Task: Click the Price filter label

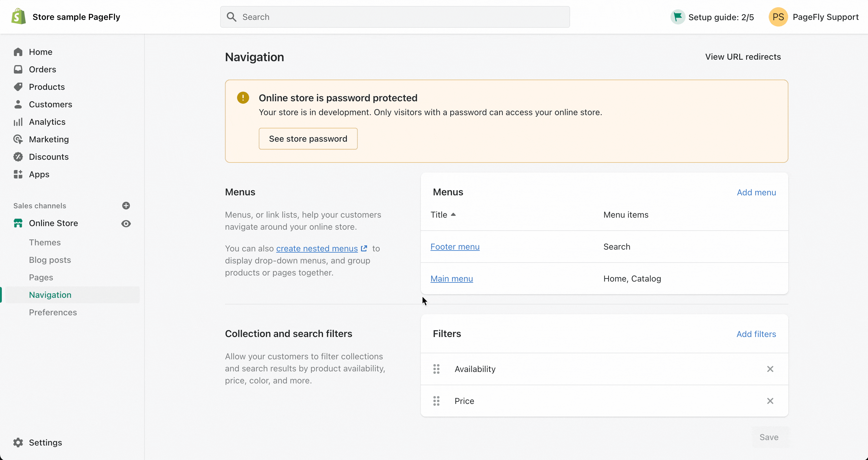Action: pyautogui.click(x=464, y=401)
